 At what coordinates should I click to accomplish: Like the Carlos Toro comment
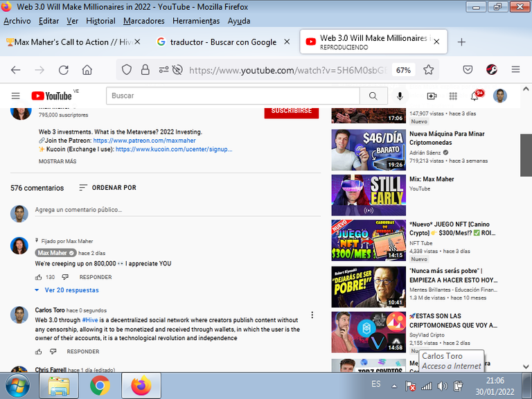tap(38, 351)
